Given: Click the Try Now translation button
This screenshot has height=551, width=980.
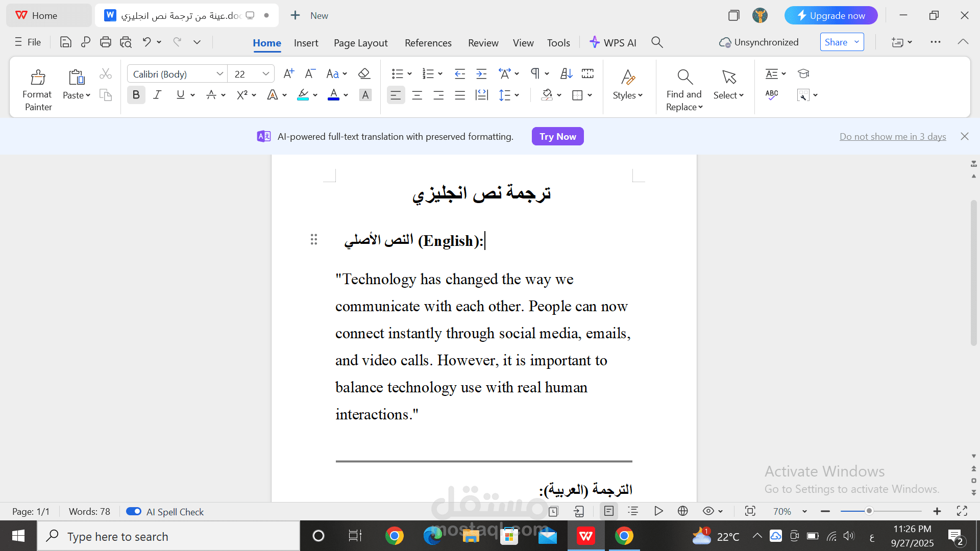Looking at the screenshot, I should [x=557, y=137].
